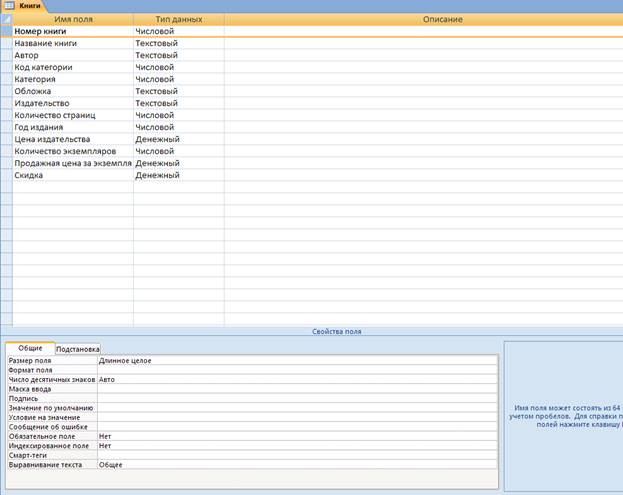Click the row selector beside Номер книги
The height and width of the screenshot is (495, 623).
pyautogui.click(x=6, y=31)
